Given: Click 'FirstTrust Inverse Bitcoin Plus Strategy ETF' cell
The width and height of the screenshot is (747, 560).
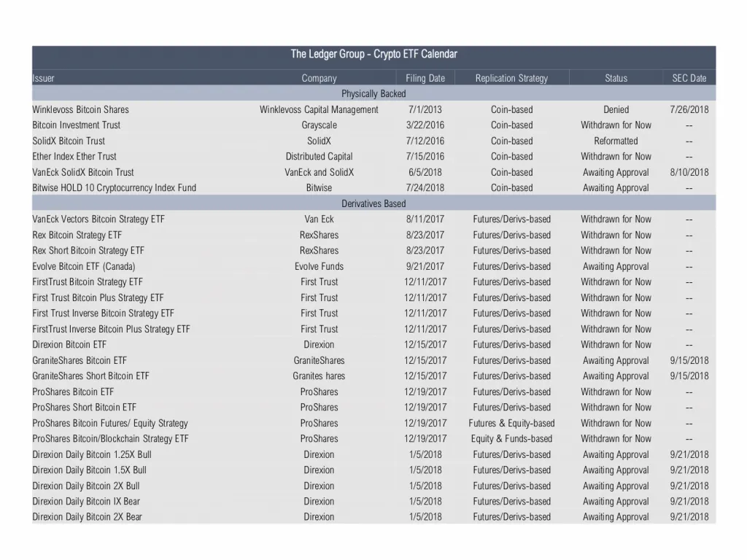Looking at the screenshot, I should pyautogui.click(x=111, y=330).
